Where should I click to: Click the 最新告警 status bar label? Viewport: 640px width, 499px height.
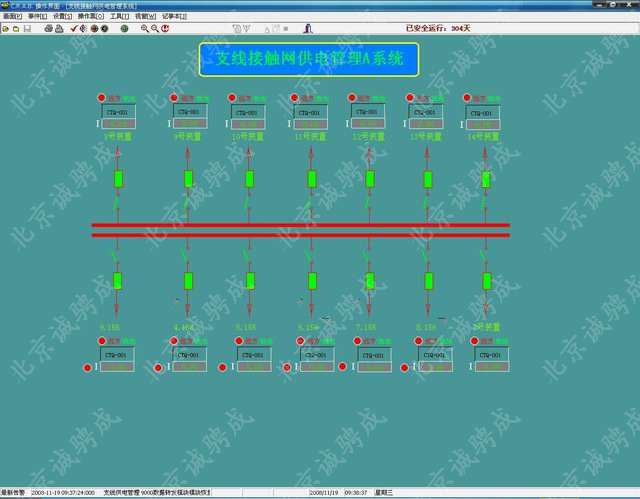pos(13,492)
